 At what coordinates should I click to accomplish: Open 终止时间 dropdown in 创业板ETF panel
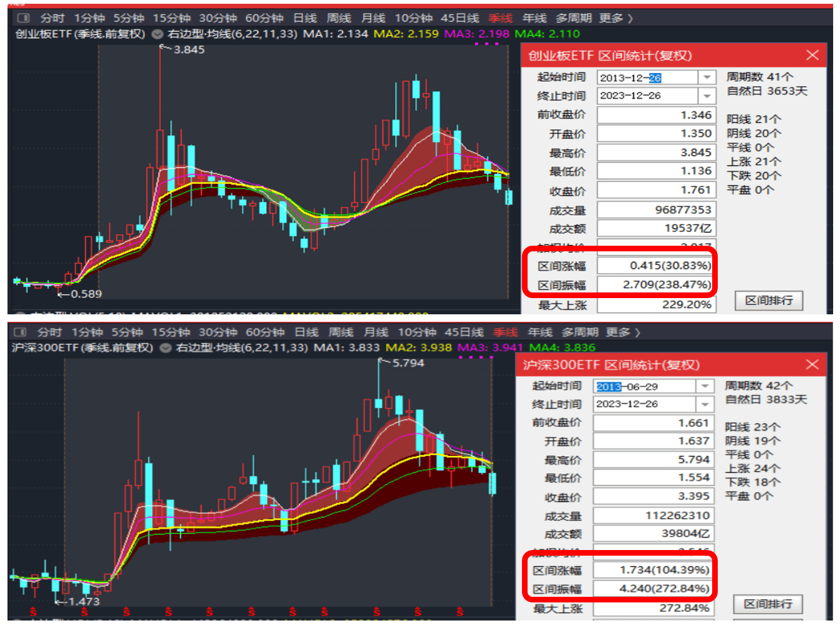coord(707,95)
